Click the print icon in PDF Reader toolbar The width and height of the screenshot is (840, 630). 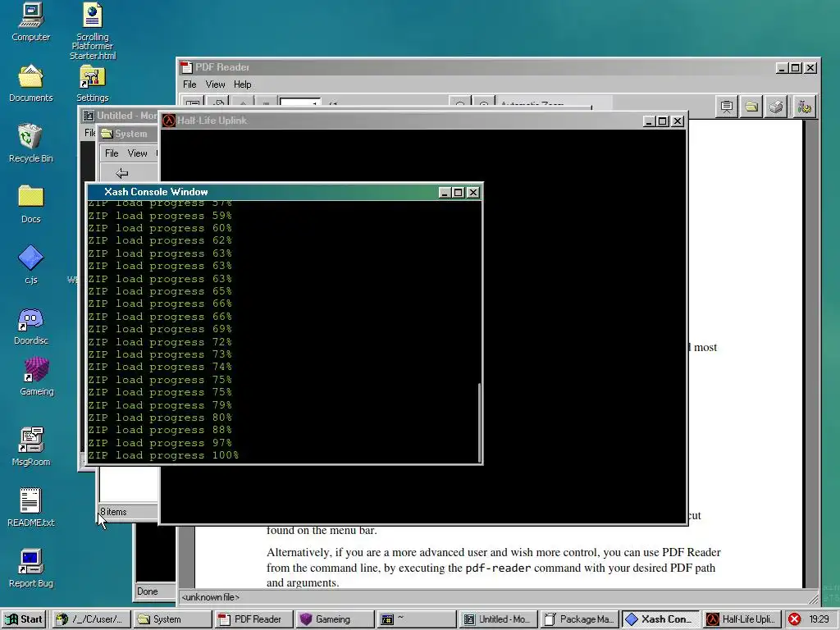tap(776, 107)
